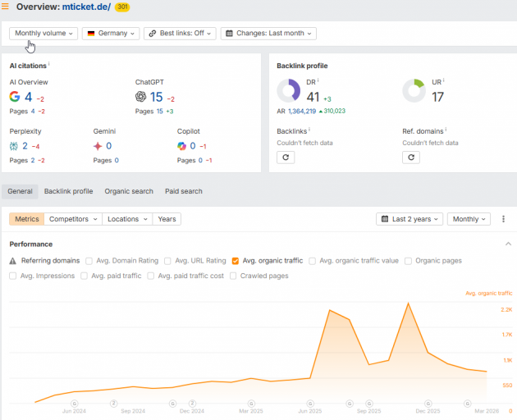Click the DR donut chart
Screen dimensions: 517x420
coord(289,91)
